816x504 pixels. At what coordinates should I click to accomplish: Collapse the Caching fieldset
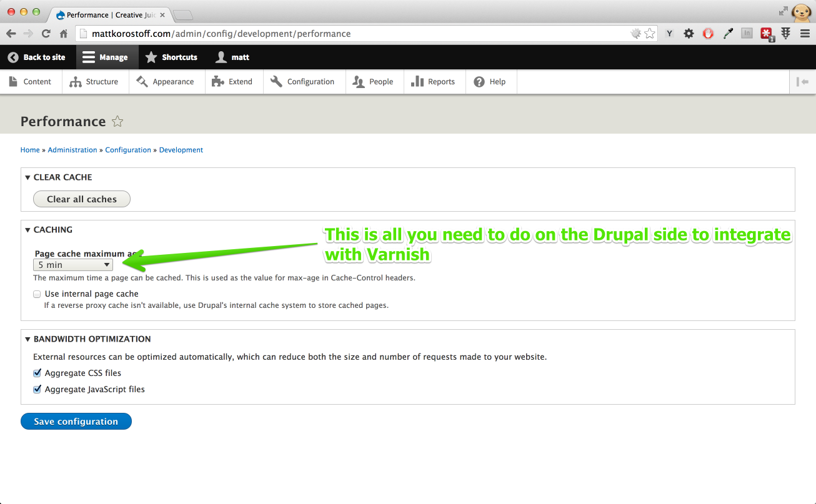(x=49, y=230)
